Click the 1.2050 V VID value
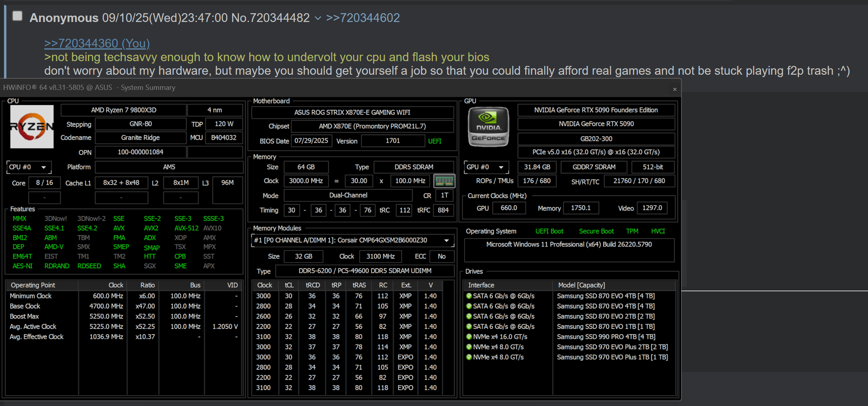 click(x=225, y=326)
